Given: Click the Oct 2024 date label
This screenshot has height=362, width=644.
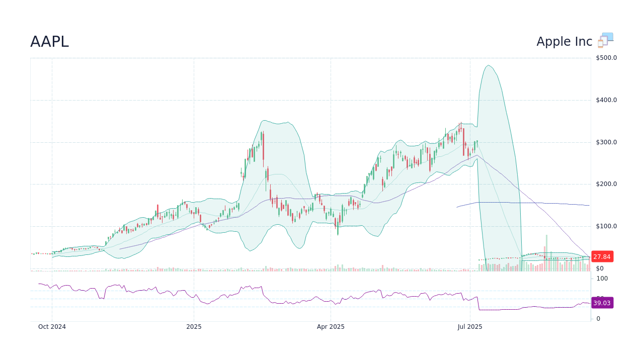Looking at the screenshot, I should 52,327.
